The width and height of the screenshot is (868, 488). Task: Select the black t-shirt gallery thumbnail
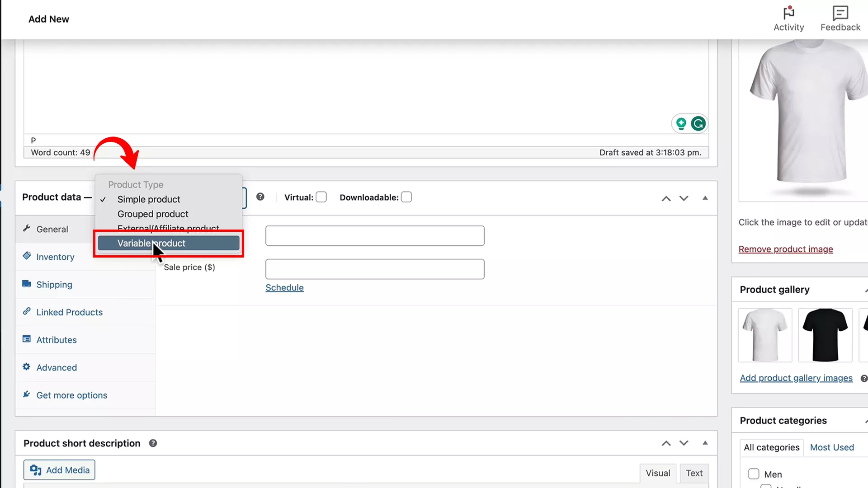pyautogui.click(x=825, y=334)
